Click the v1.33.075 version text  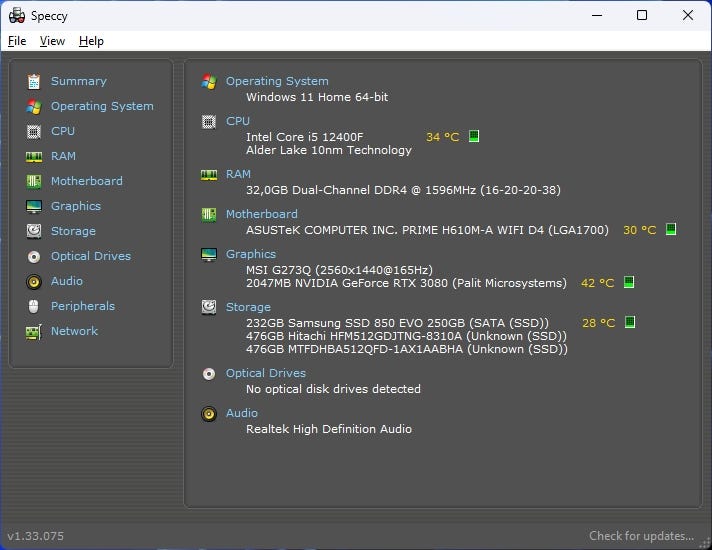click(x=35, y=536)
